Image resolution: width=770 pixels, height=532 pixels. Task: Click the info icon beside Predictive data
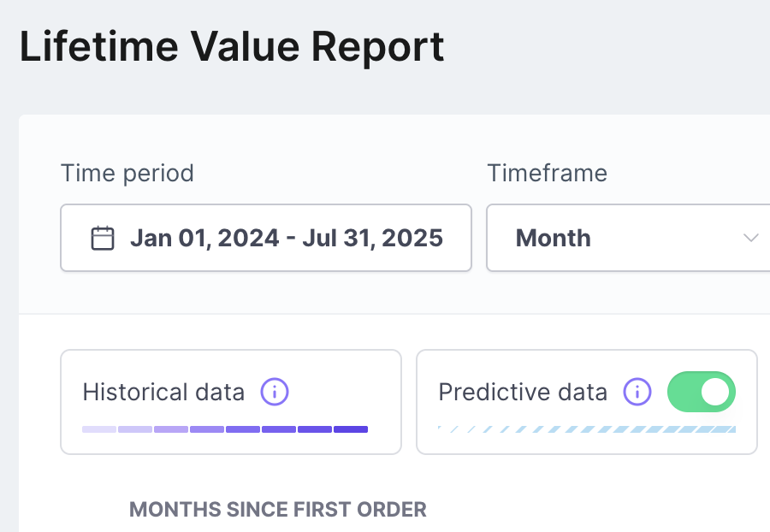(637, 393)
